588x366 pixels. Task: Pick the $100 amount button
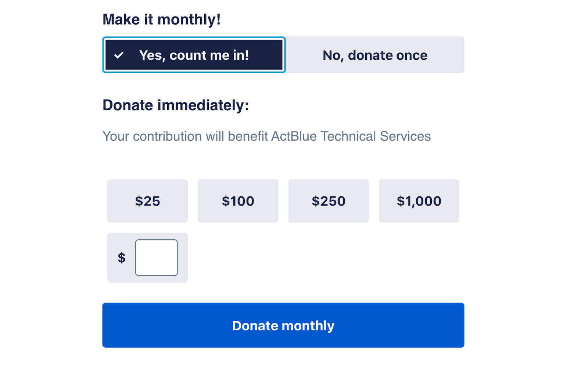point(238,201)
